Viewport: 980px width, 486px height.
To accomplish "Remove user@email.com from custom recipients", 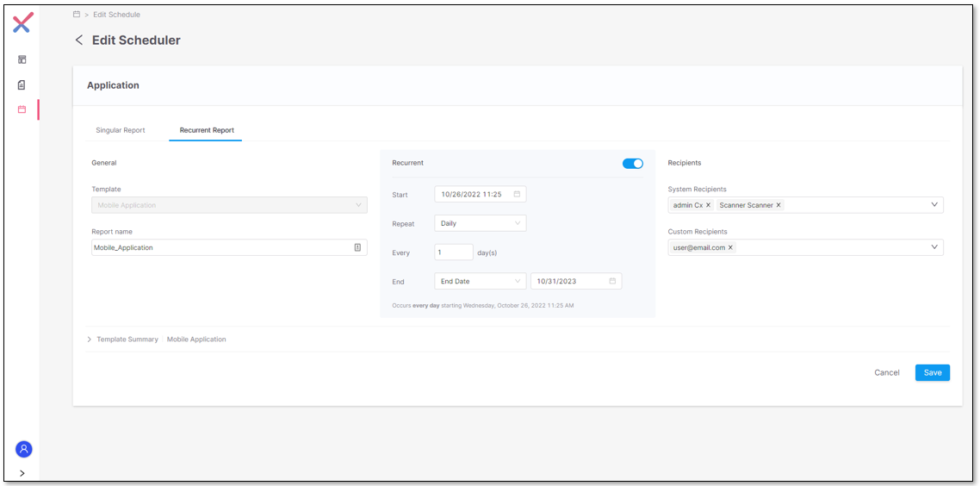I will tap(730, 247).
